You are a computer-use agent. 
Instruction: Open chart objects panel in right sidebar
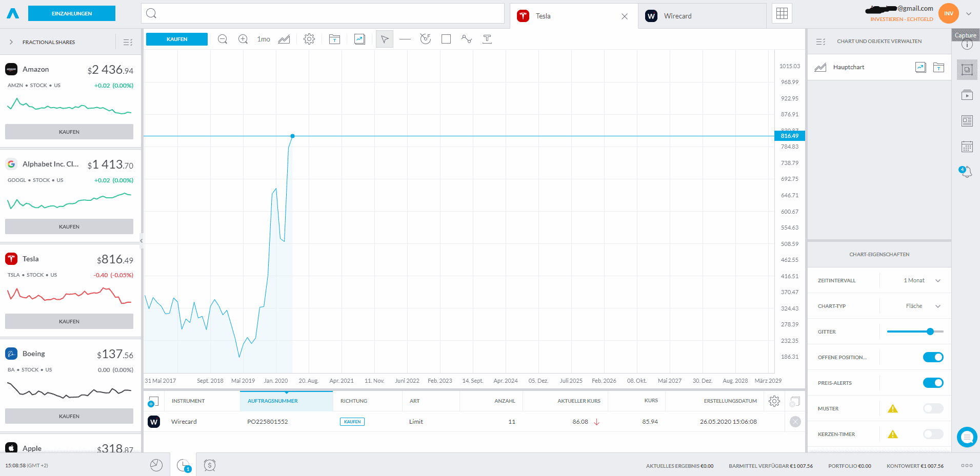(967, 70)
